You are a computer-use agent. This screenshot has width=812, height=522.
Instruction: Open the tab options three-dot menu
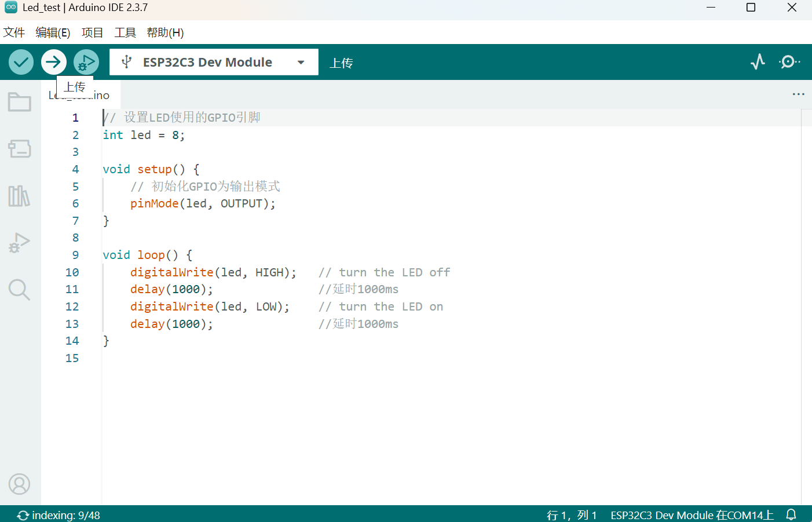(x=799, y=94)
